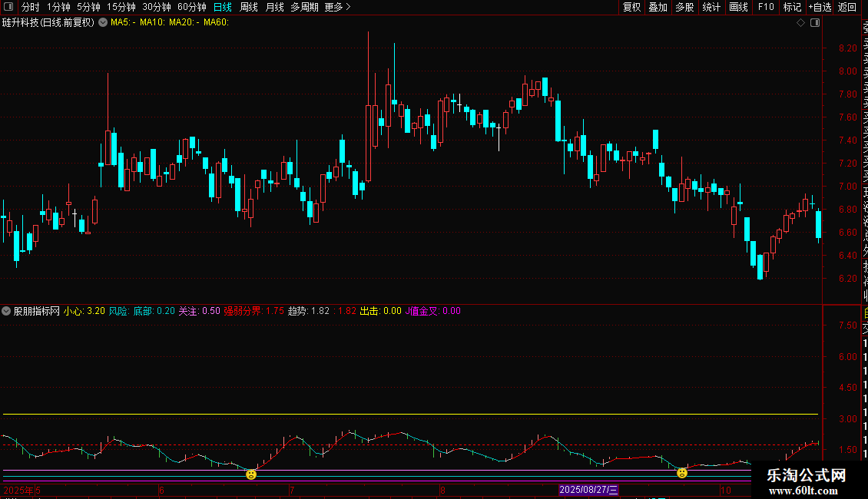Select the 月线 monthly period
The image size is (868, 499).
point(274,7)
